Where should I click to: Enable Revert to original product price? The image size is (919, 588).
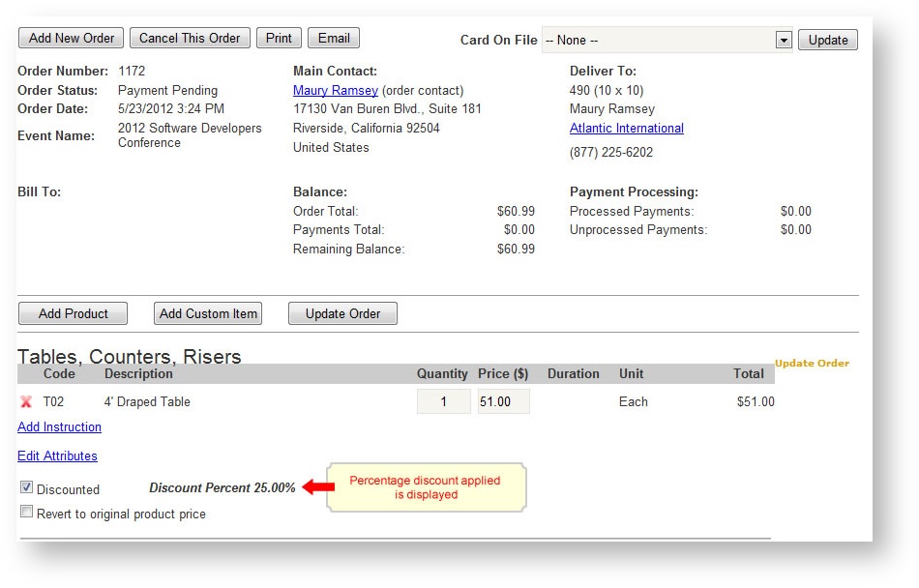point(27,512)
